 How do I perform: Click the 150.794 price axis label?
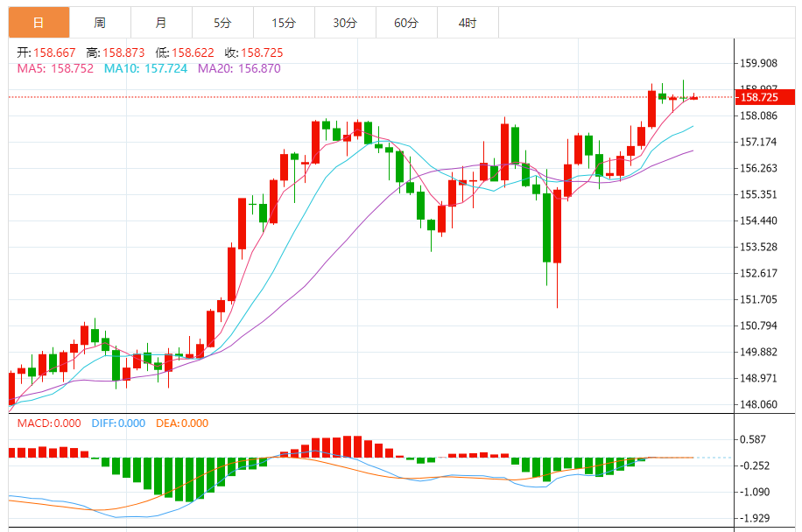[758, 326]
